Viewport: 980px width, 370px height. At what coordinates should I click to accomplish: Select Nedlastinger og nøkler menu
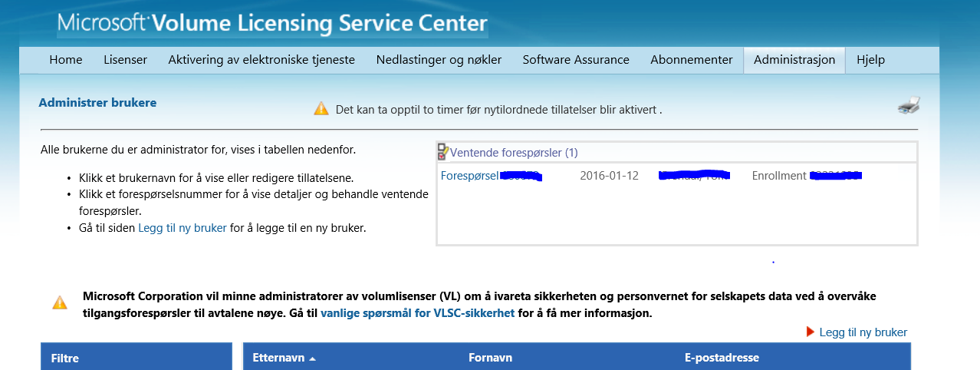point(439,60)
